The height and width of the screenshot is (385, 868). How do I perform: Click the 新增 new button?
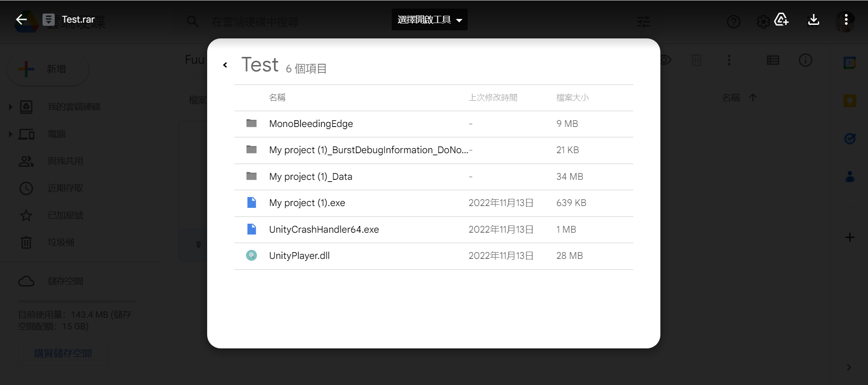point(48,69)
